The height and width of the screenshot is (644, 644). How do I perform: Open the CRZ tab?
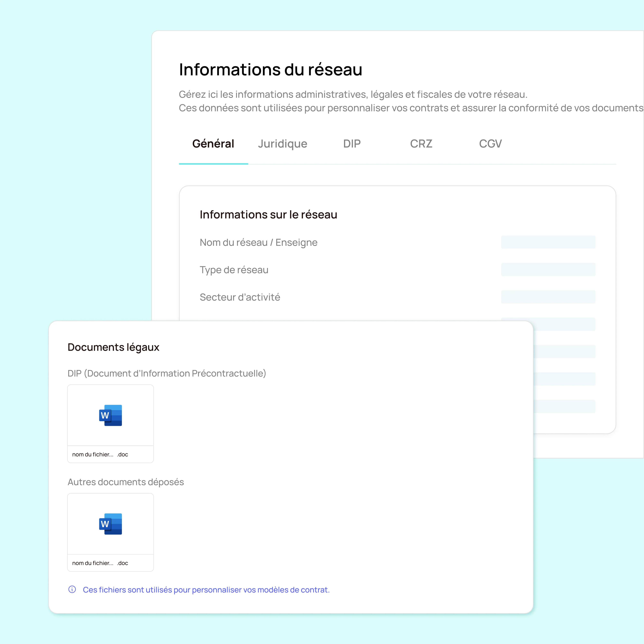[x=421, y=144]
